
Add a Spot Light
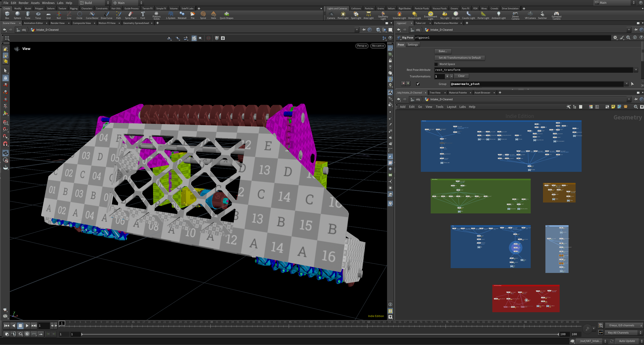(x=356, y=15)
